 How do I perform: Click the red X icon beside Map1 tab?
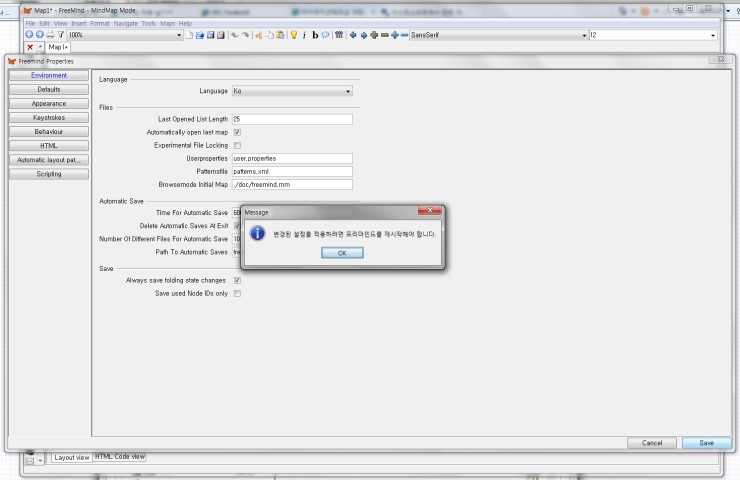[30, 47]
